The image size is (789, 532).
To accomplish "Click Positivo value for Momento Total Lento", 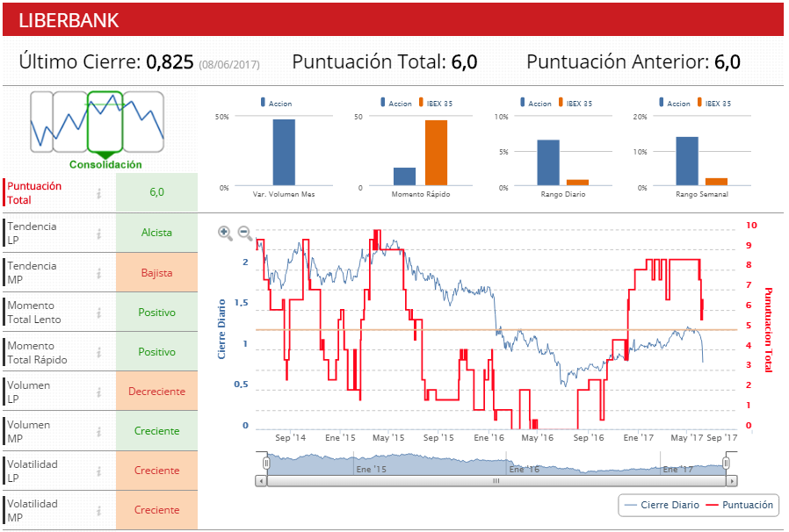I will [x=156, y=313].
